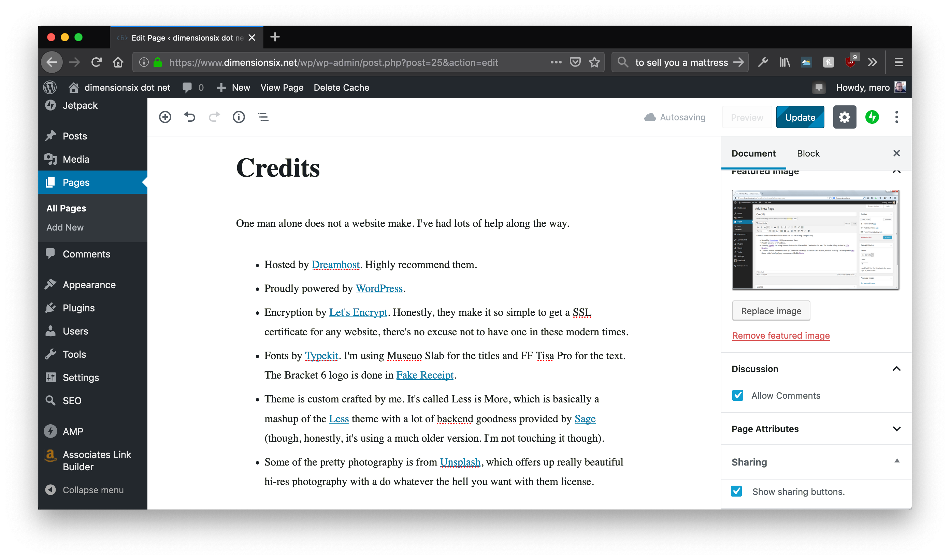The width and height of the screenshot is (950, 560).
Task: Collapse the Discussion section
Action: point(896,369)
